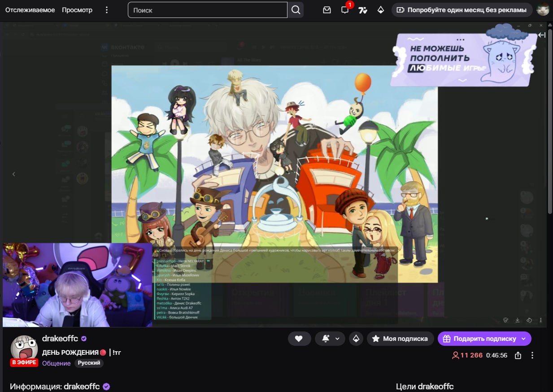Click the 'Kio - Ксюша Коба' line
The width and height of the screenshot is (553, 392).
pyautogui.click(x=172, y=280)
